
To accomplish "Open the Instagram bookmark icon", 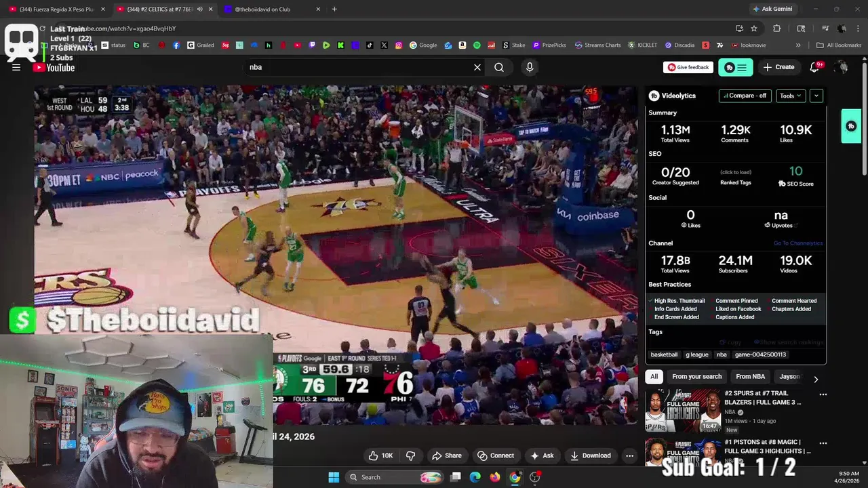I will [399, 45].
